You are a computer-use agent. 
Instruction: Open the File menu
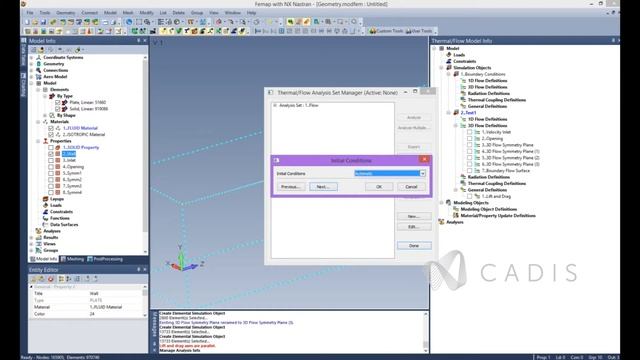[x=30, y=13]
